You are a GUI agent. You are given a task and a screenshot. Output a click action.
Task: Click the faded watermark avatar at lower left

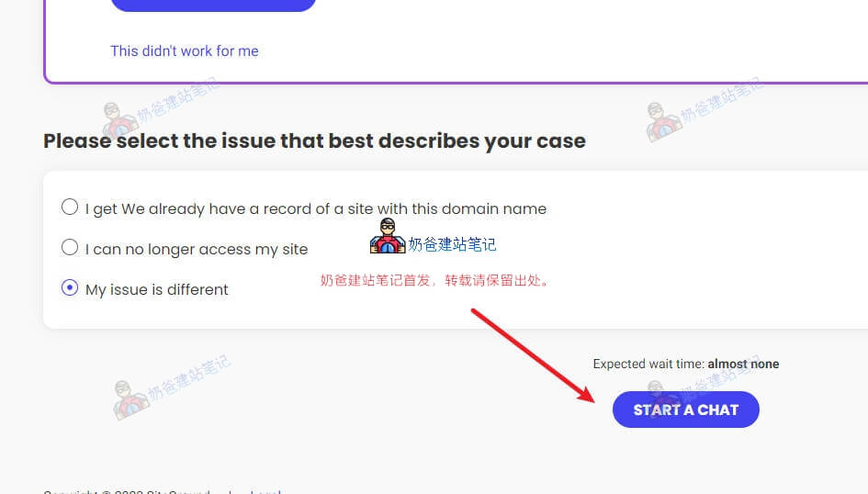click(130, 399)
